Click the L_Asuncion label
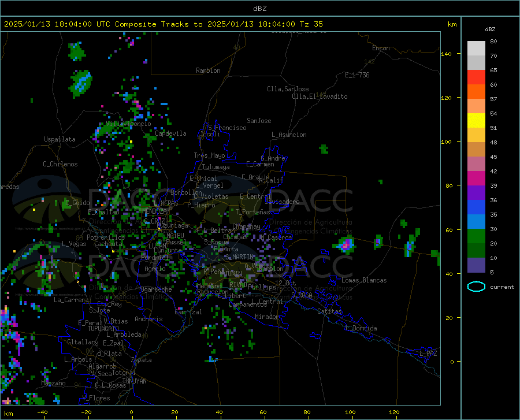This screenshot has height=420, width=520. 289,135
